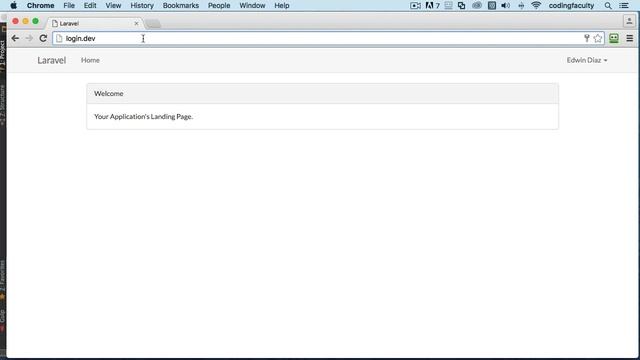Open the codingfaculty user menu
Screen dimensions: 640x360
[x=571, y=6]
